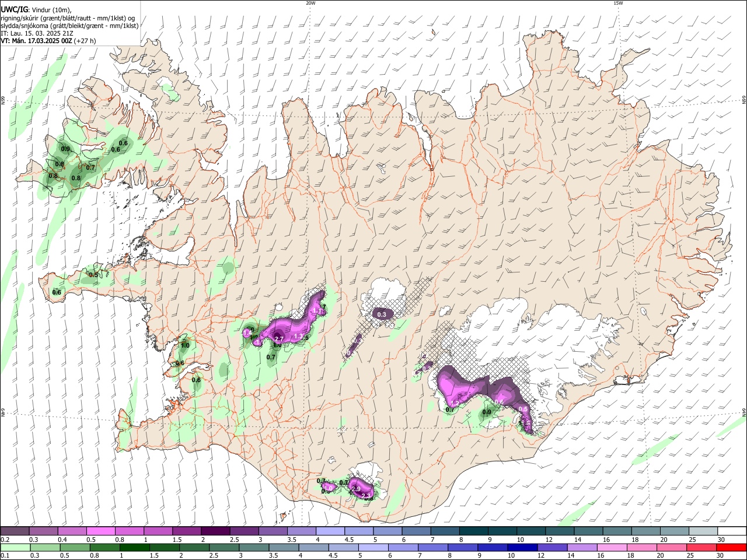Image resolution: width=747 pixels, height=560 pixels.
Task: Select the dusky mauve 0.2 snow-scale swatch
Action: coord(15,531)
